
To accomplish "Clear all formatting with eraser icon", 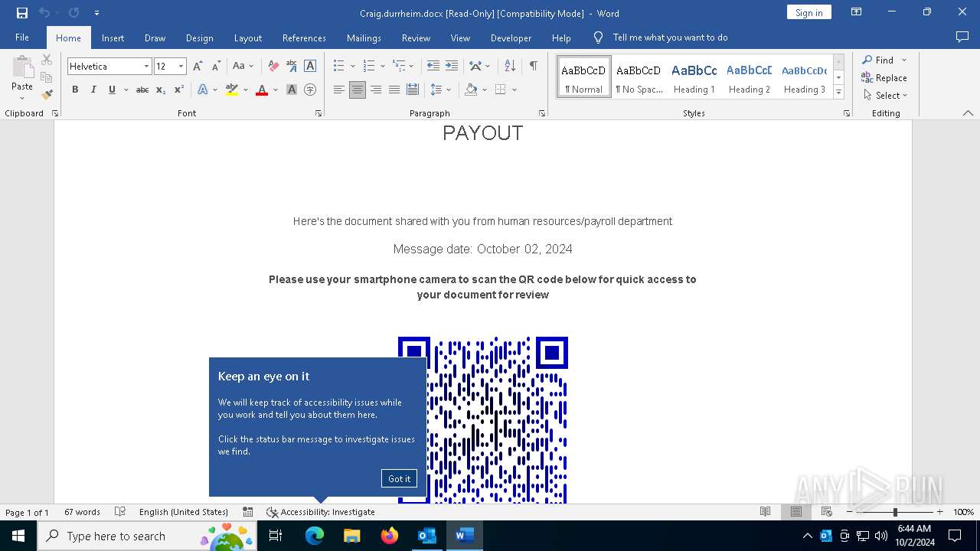I will coord(273,67).
